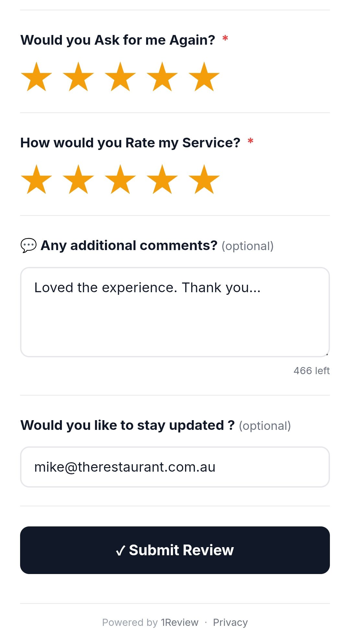Set 'Ask for me Again' rating to three stars
The height and width of the screenshot is (644, 350).
click(x=120, y=77)
